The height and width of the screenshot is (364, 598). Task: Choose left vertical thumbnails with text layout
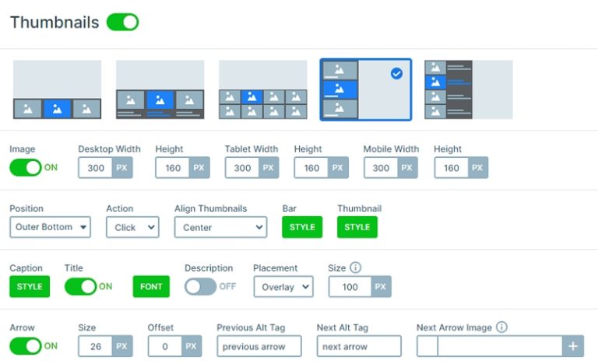[468, 89]
